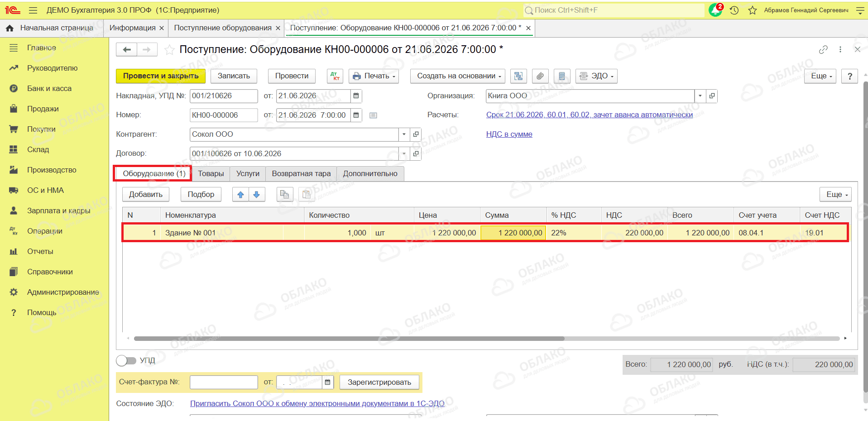The width and height of the screenshot is (868, 421).
Task: Add document to favorites star
Action: tap(169, 50)
